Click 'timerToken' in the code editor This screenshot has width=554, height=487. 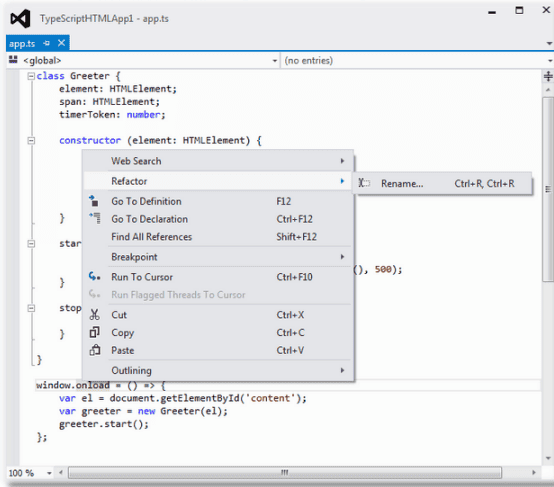[87, 115]
